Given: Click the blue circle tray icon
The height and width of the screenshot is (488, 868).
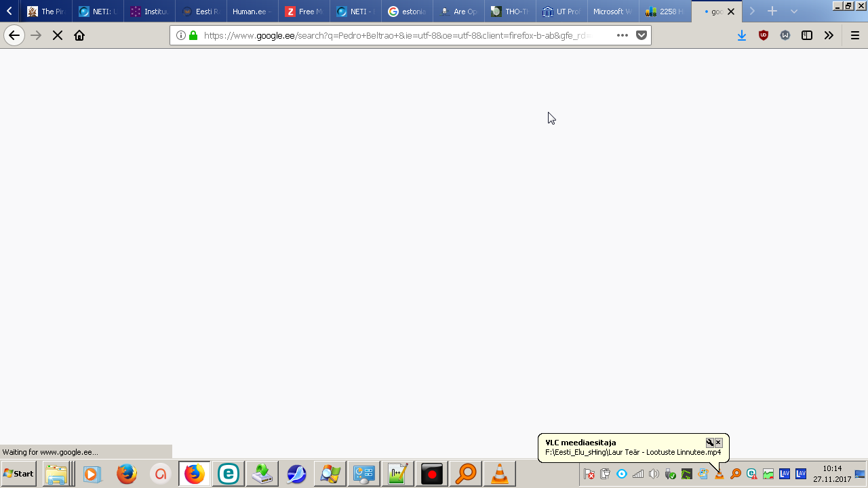Looking at the screenshot, I should pos(622,474).
